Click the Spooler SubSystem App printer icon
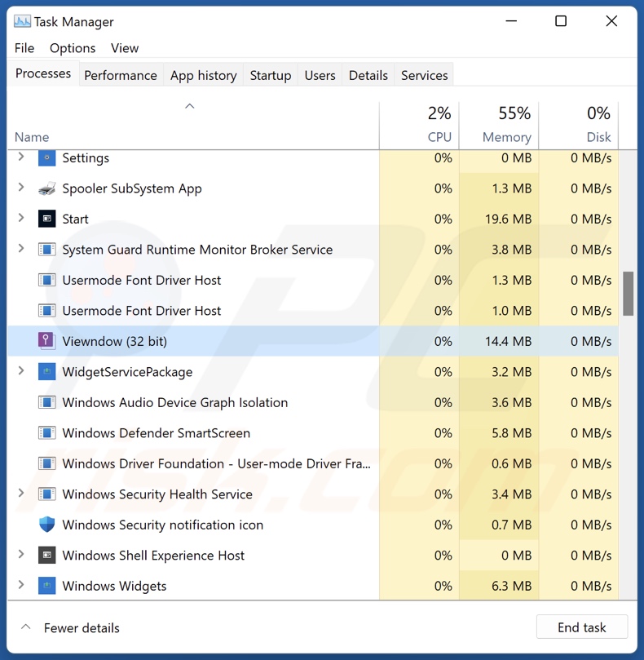 pos(46,188)
